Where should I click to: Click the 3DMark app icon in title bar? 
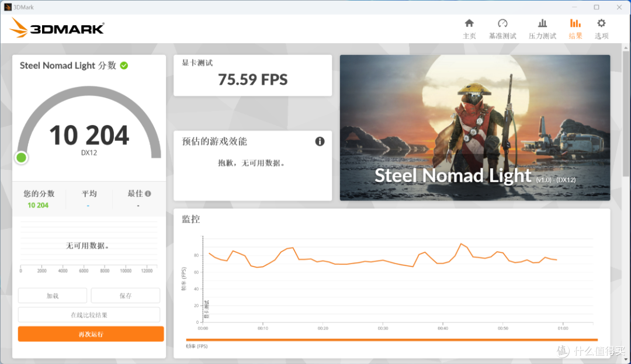(8, 7)
